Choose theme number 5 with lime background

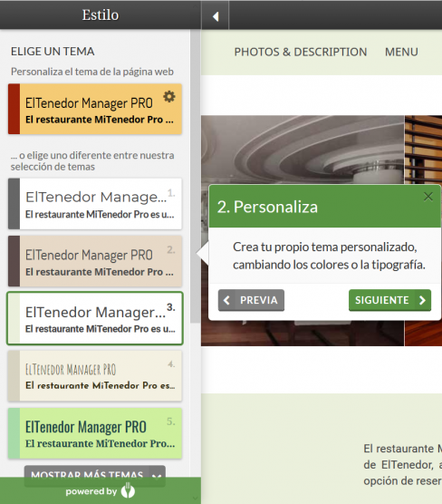coord(95,433)
